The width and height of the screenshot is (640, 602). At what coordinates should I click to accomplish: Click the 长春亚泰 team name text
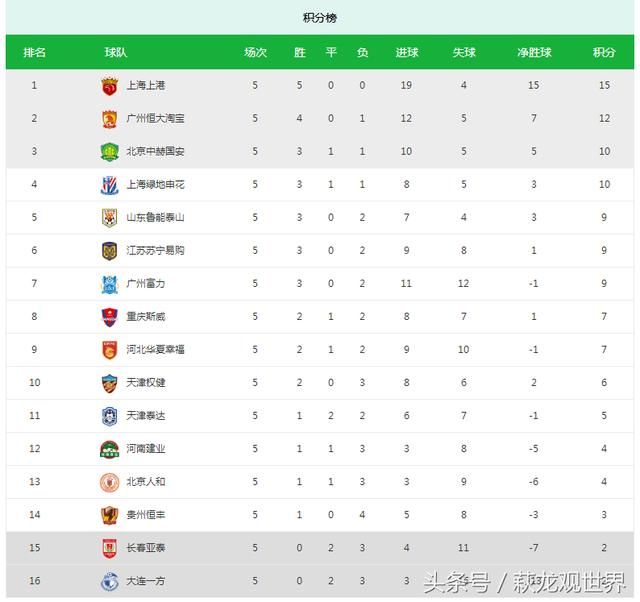coord(146,548)
